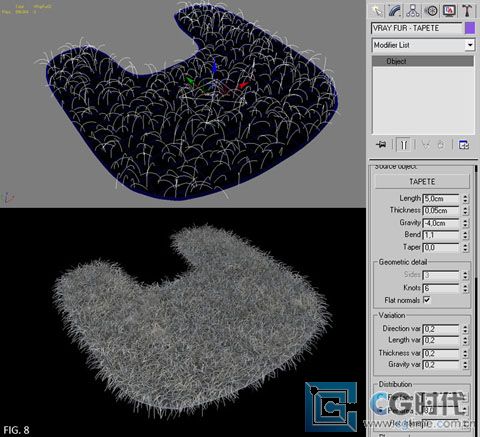480x437 pixels.
Task: Open Configure Modifier Sets icon
Action: [464, 145]
